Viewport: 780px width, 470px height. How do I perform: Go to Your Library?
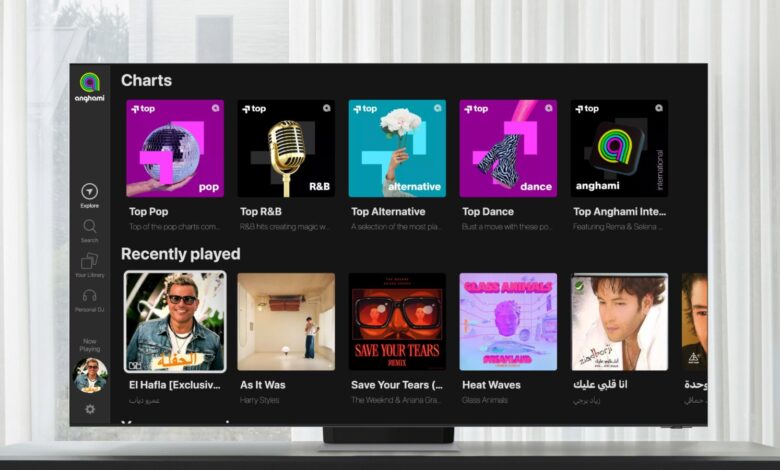90,265
